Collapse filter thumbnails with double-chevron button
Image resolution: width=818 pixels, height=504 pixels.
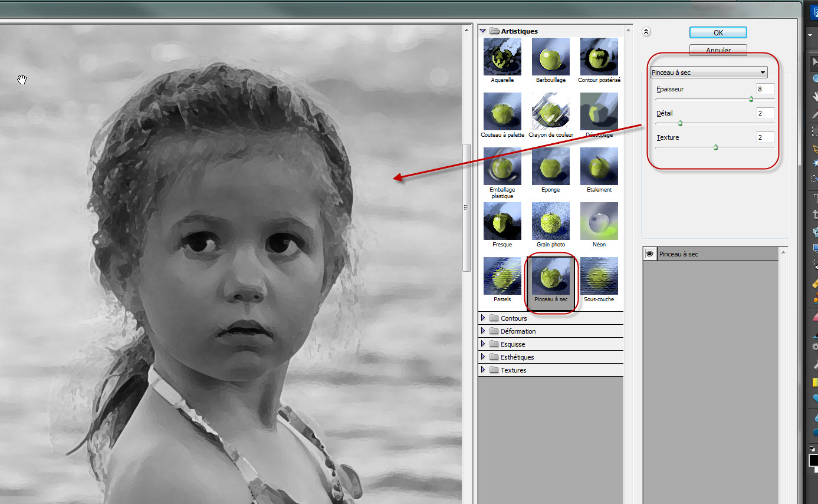[x=646, y=32]
